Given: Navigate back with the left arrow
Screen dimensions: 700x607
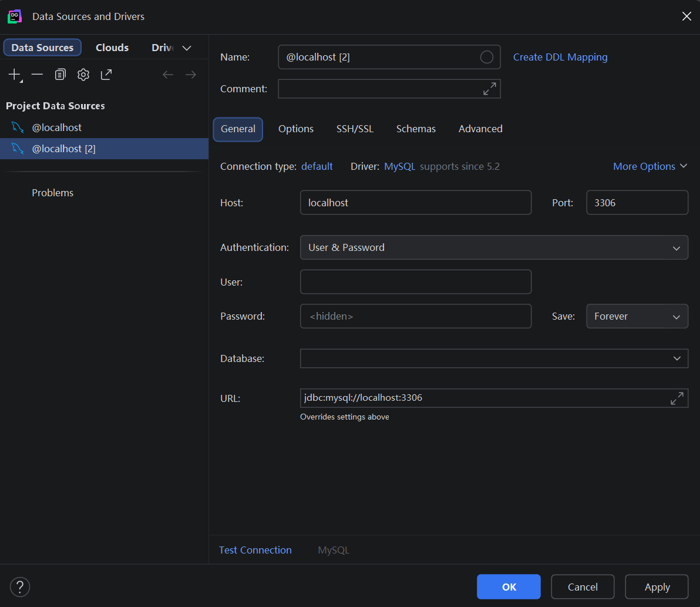Looking at the screenshot, I should click(168, 75).
